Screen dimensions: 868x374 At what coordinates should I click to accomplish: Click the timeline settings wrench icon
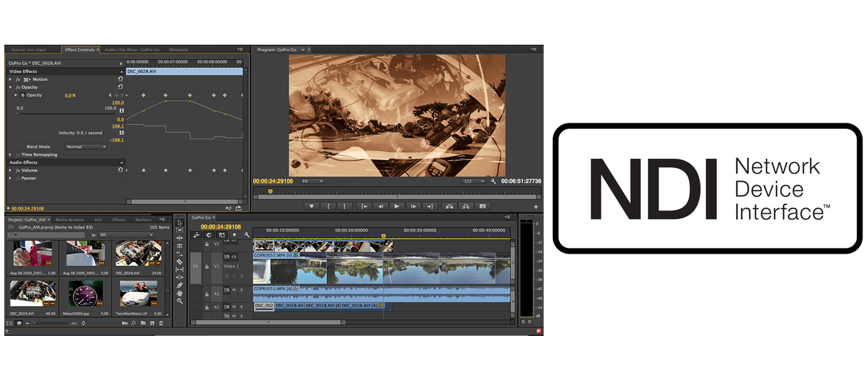[x=247, y=235]
